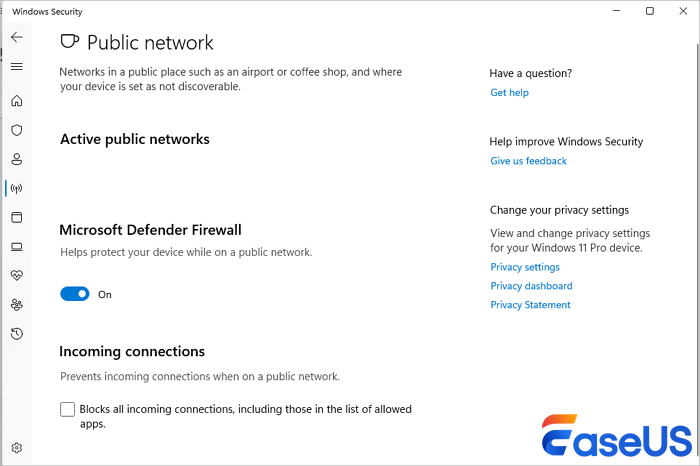The width and height of the screenshot is (700, 466).
Task: Open Settings gear at sidebar bottom
Action: click(16, 448)
